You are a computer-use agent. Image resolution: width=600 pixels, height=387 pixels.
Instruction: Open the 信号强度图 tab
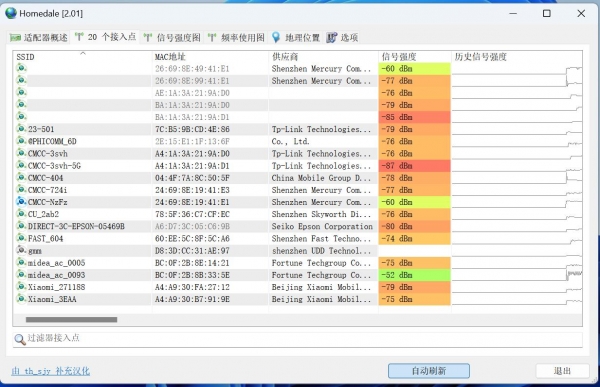coord(172,38)
